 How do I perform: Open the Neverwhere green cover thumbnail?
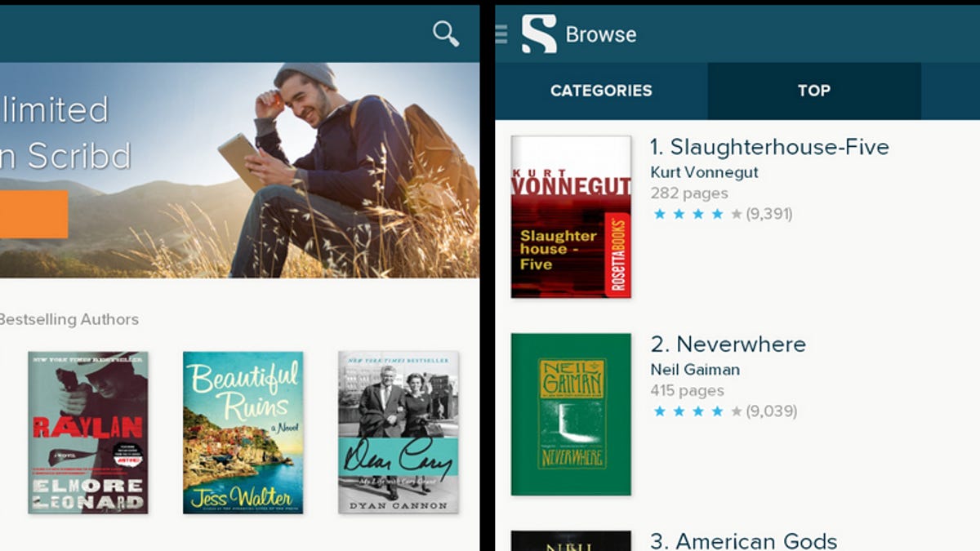click(x=571, y=414)
